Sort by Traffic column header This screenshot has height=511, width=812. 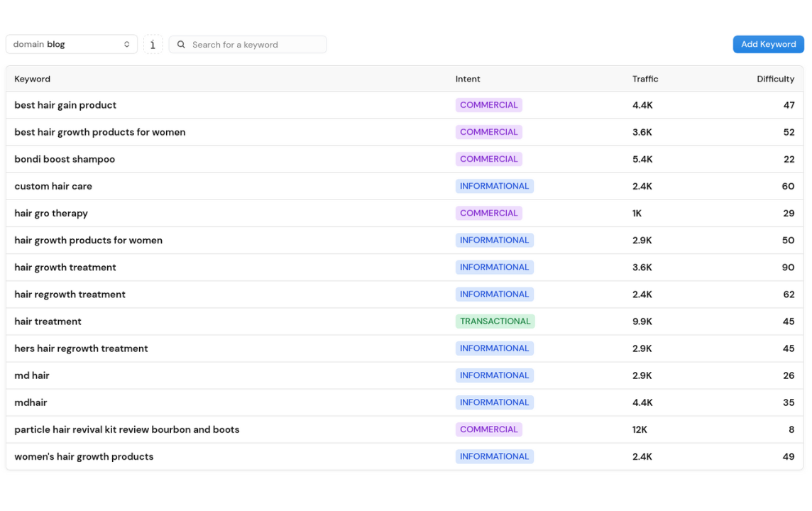click(644, 79)
